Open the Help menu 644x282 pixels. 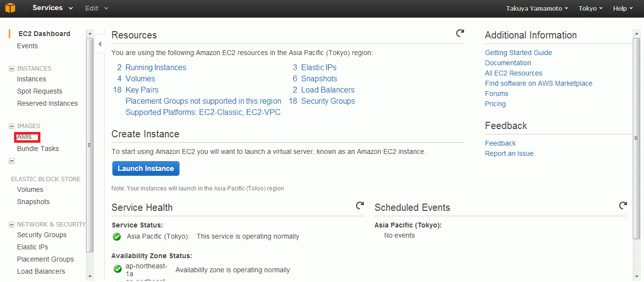coord(623,8)
